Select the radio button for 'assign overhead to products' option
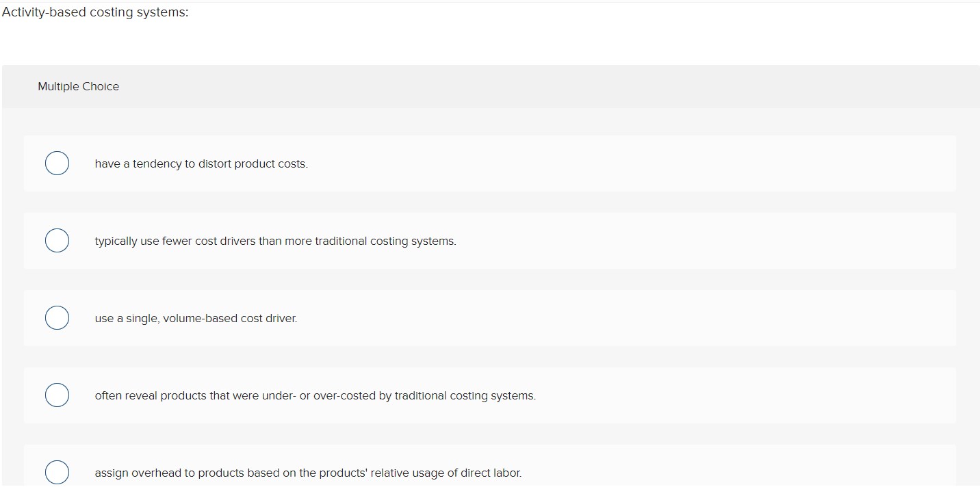The height and width of the screenshot is (487, 980). (57, 472)
